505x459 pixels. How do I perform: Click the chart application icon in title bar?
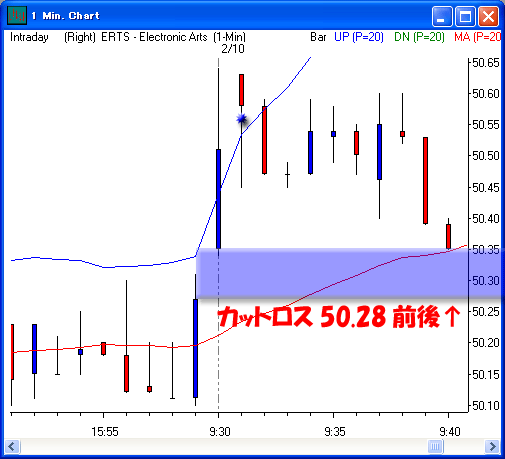pos(17,16)
